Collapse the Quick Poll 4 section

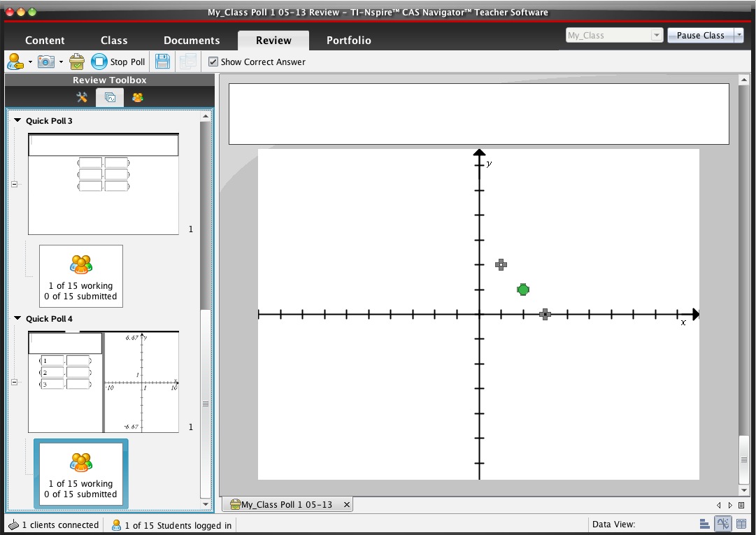tap(18, 319)
